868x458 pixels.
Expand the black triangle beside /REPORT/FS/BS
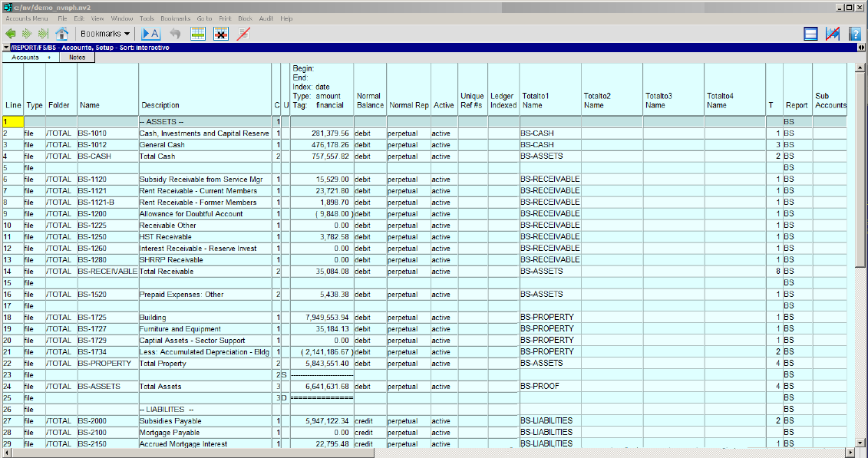(6, 48)
